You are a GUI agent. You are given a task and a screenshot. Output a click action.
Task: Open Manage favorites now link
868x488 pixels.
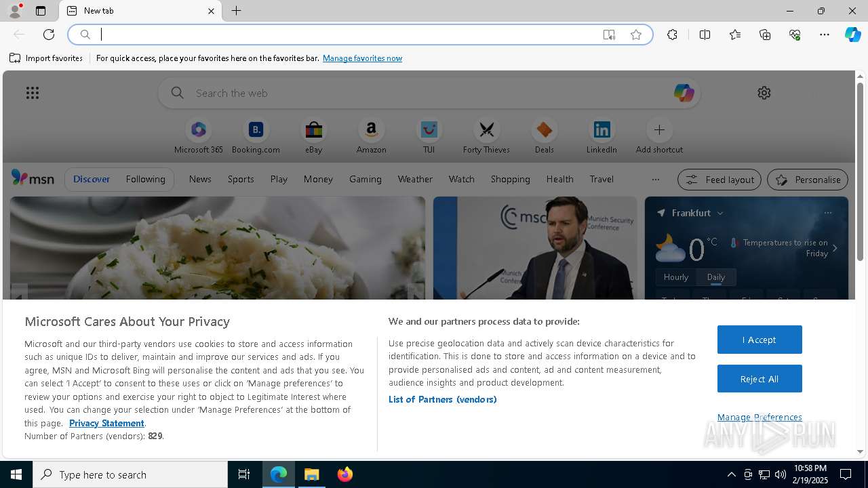pyautogui.click(x=362, y=58)
